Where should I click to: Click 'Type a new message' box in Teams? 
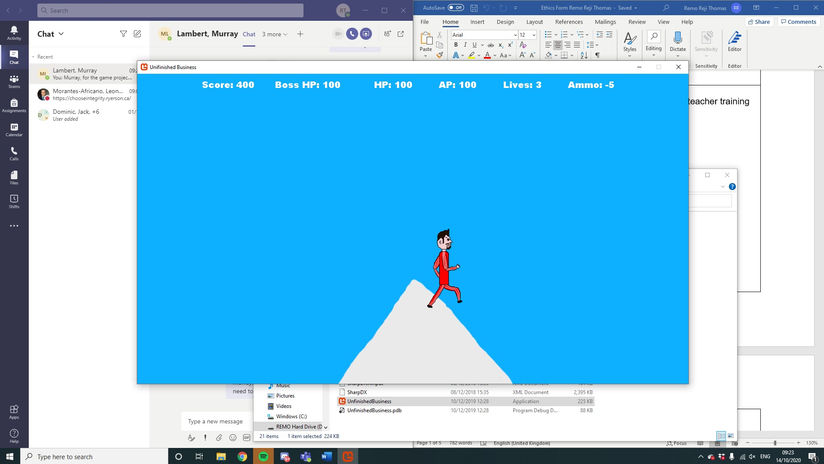point(217,421)
